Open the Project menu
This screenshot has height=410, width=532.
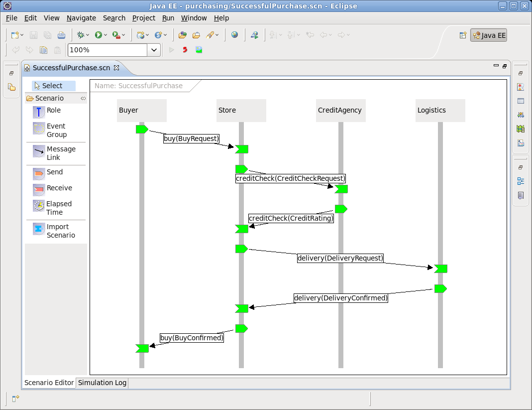pyautogui.click(x=143, y=18)
